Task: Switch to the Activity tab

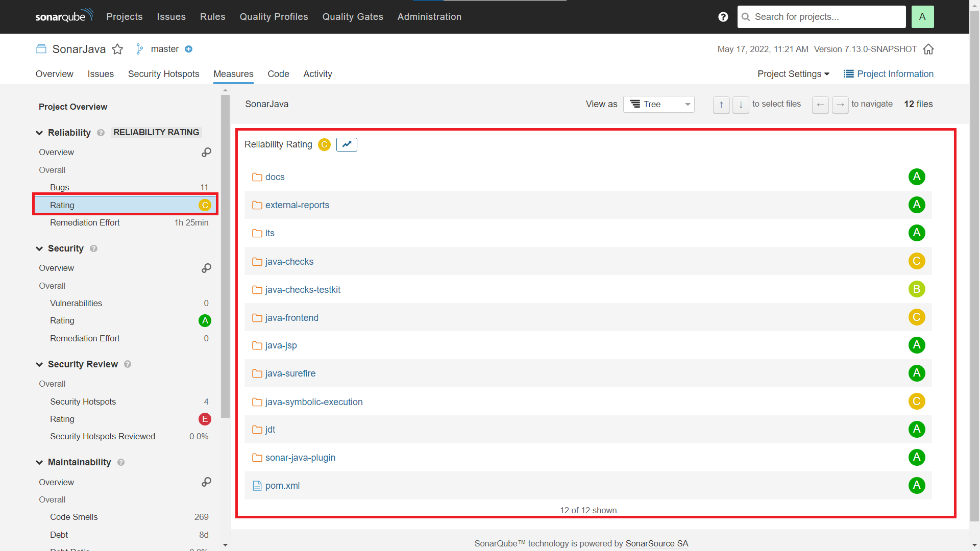Action: pyautogui.click(x=317, y=74)
